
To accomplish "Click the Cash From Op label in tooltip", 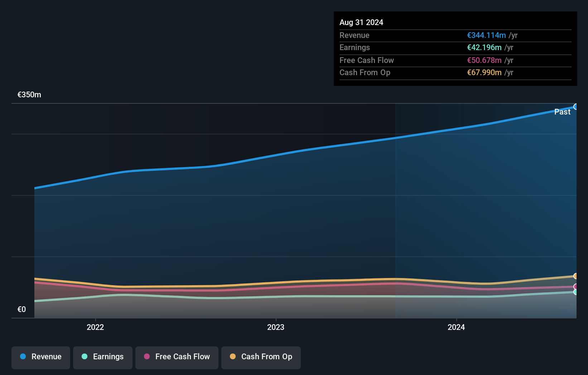I will (365, 73).
